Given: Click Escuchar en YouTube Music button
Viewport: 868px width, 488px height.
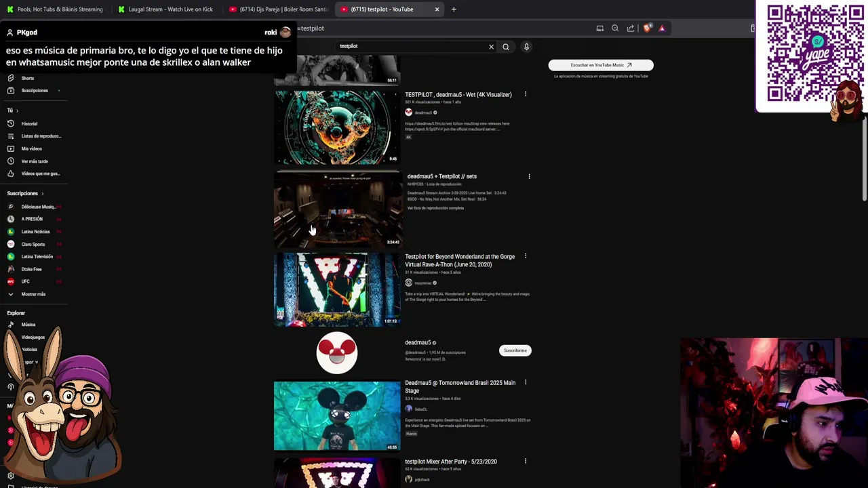Looking at the screenshot, I should (601, 65).
